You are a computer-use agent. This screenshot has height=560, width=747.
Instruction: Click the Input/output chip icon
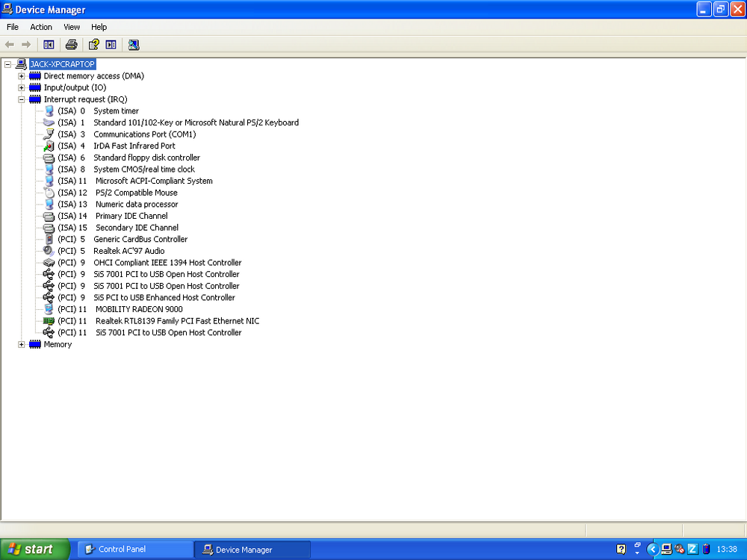coord(35,87)
